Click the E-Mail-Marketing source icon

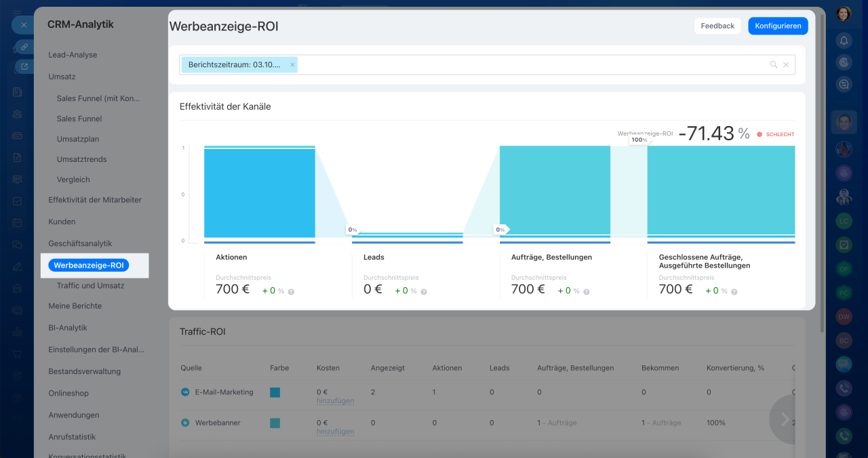pos(185,392)
